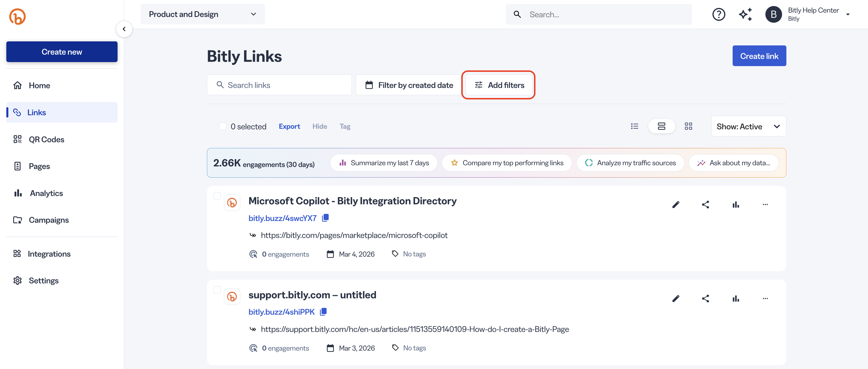Open the bitly.buzz/4swcYX7 short link
The width and height of the screenshot is (868, 369).
click(282, 218)
